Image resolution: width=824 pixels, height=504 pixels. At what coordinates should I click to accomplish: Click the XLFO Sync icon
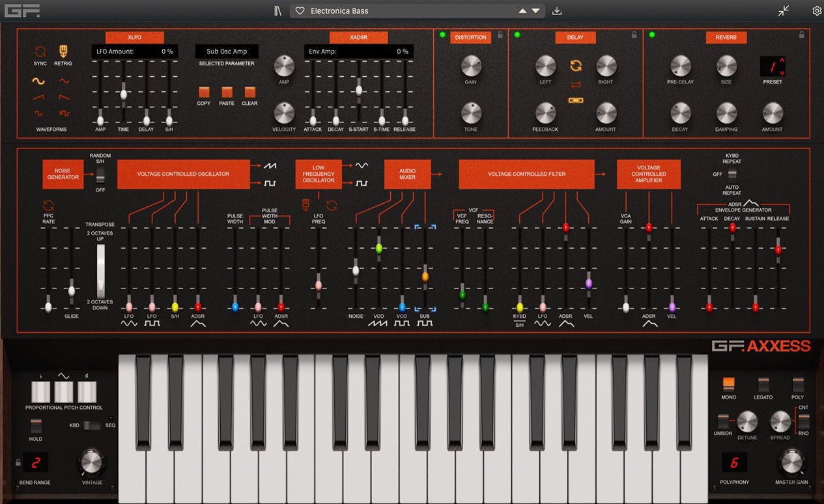(x=40, y=51)
